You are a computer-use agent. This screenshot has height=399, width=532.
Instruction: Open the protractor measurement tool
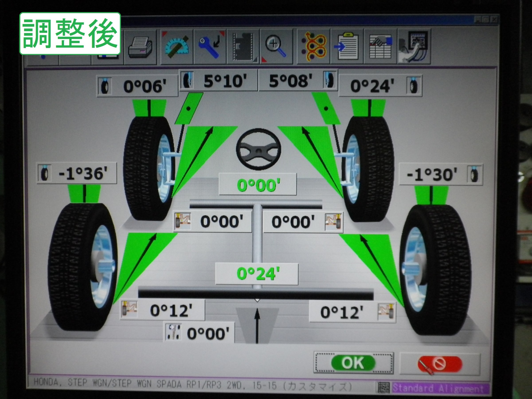click(177, 47)
